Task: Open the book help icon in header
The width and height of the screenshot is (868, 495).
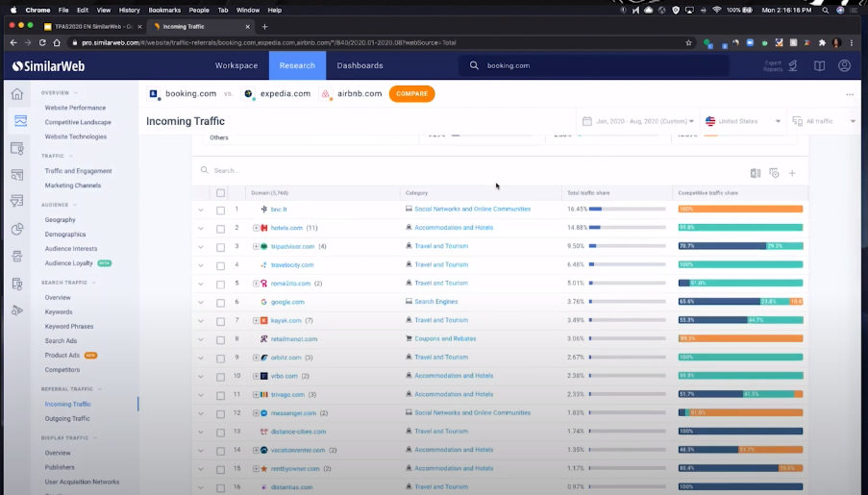Action: coord(820,66)
